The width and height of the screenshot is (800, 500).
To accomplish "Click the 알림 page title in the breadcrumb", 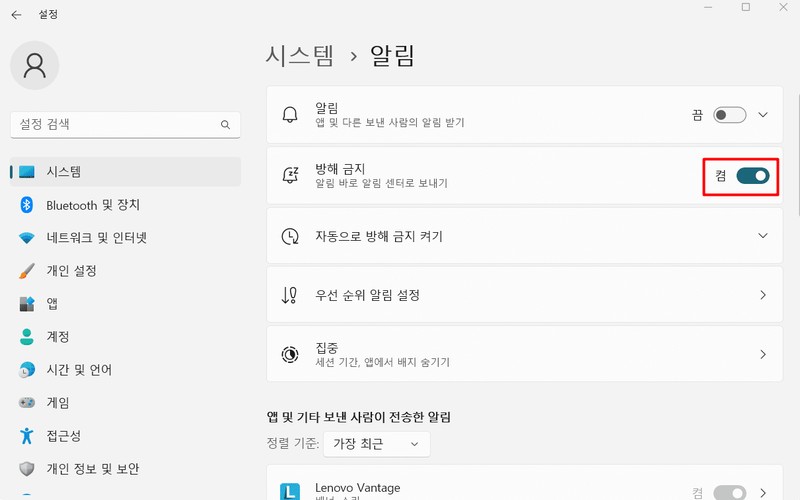I will [392, 55].
